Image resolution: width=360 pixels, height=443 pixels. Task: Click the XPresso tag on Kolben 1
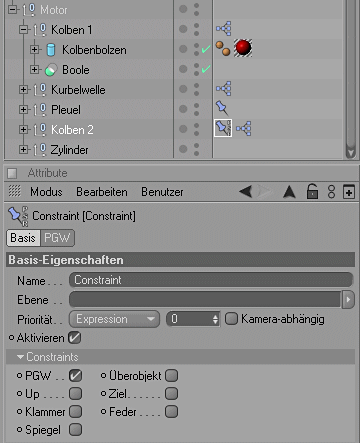[224, 29]
